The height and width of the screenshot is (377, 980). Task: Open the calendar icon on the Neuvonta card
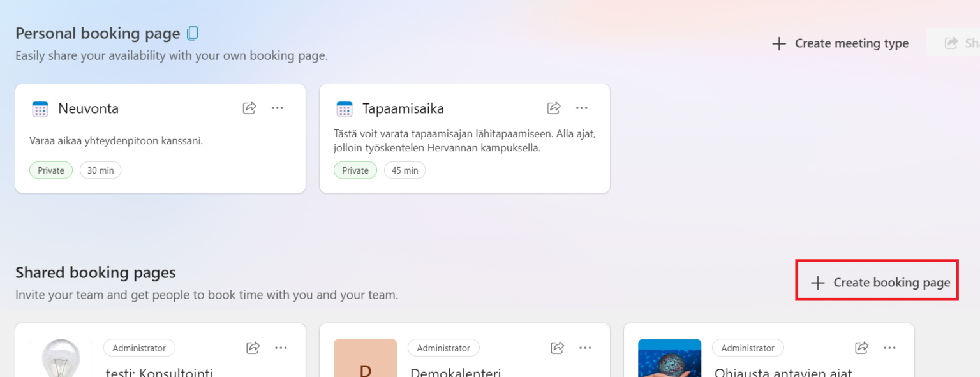coord(40,108)
